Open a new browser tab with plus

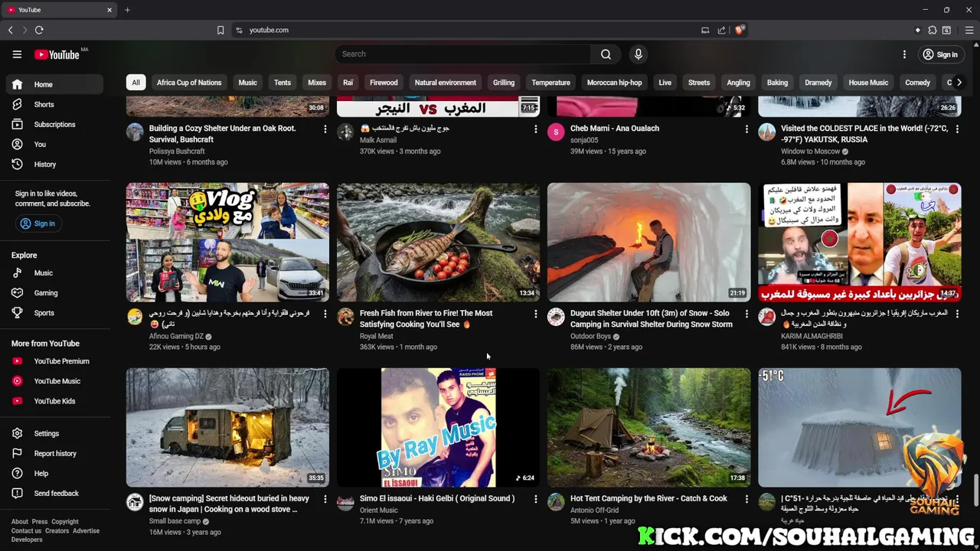(127, 10)
